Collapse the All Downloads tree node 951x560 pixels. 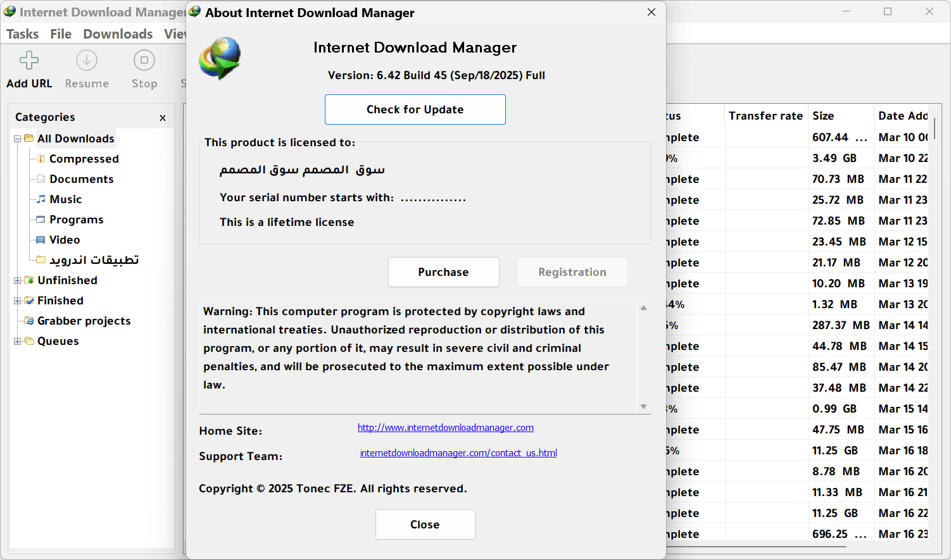18,139
